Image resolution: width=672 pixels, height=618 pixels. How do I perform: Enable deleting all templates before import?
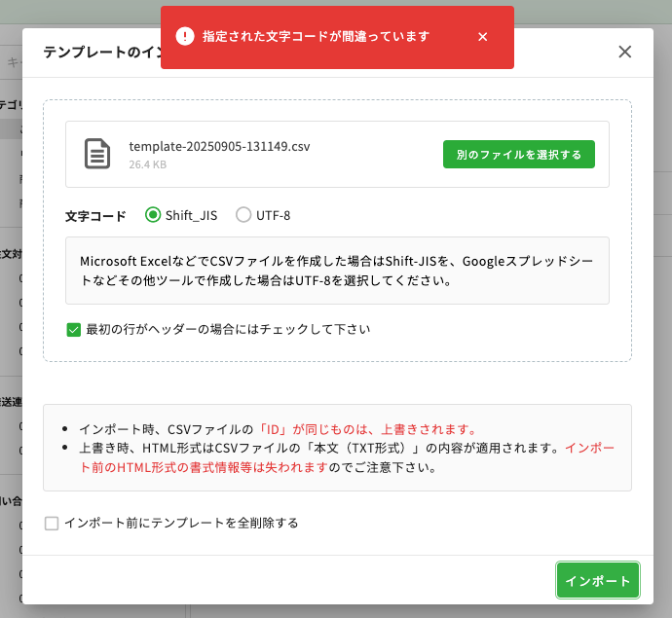click(52, 524)
